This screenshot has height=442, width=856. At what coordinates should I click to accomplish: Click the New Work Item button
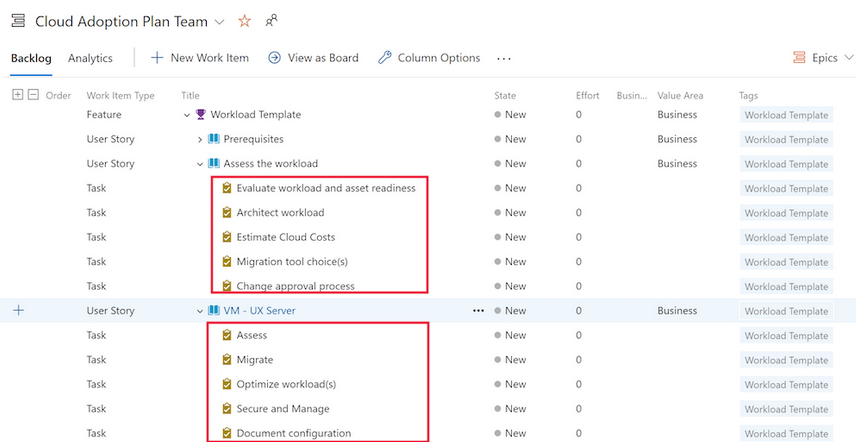pyautogui.click(x=200, y=58)
